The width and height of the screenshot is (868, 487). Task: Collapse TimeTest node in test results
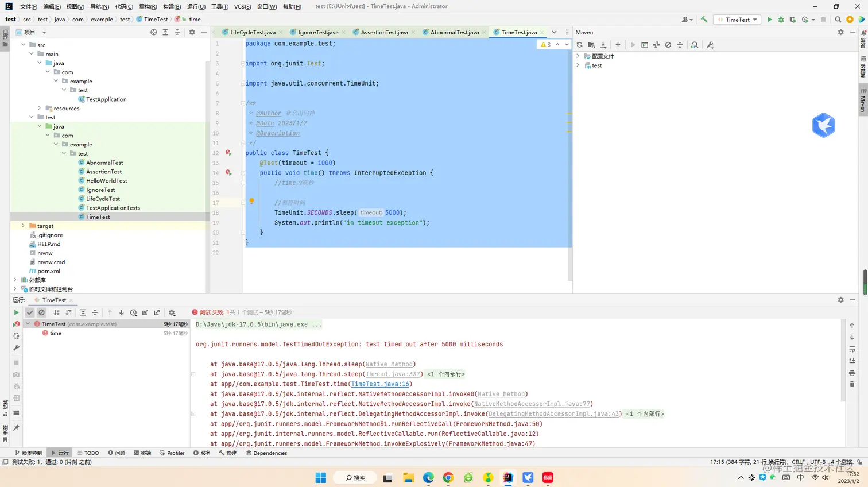(x=28, y=324)
